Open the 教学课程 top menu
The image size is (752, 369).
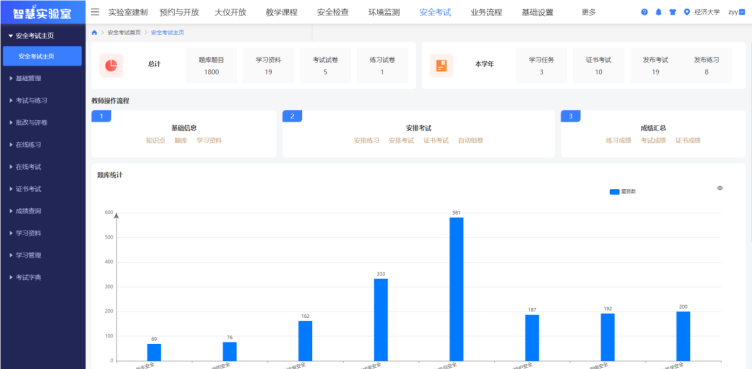pos(282,12)
